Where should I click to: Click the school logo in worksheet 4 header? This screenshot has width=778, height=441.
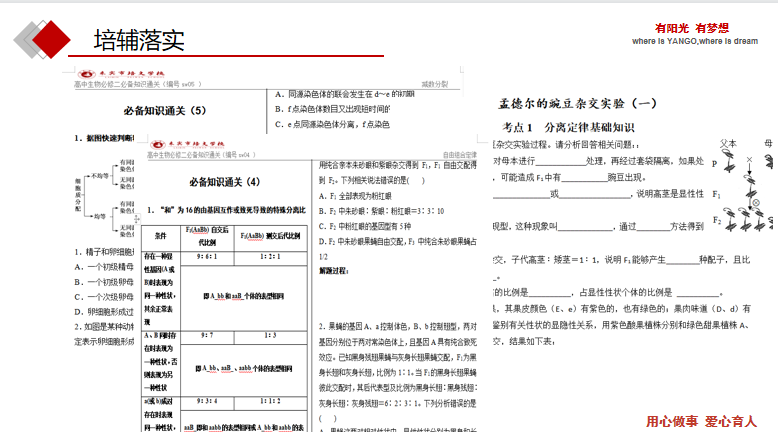(x=187, y=144)
